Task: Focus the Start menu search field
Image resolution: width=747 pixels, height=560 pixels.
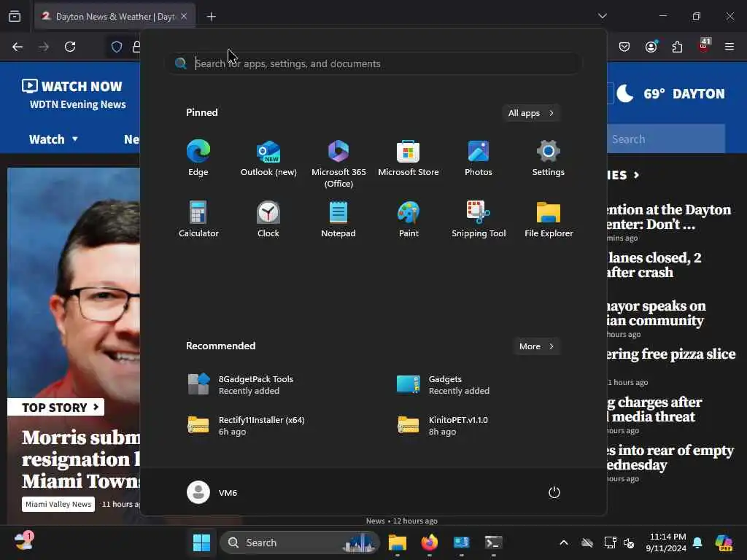Action: tap(374, 63)
